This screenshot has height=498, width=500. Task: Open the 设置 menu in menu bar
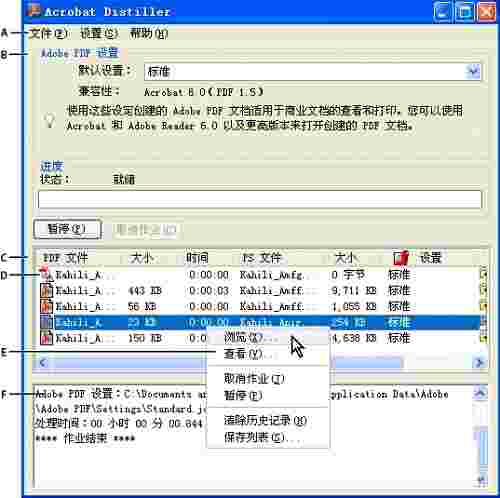coord(99,33)
